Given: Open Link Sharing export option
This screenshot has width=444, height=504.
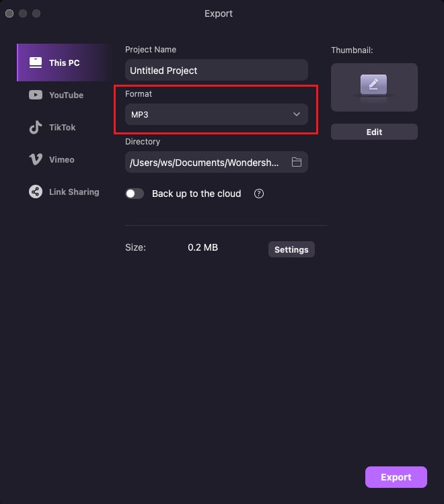Looking at the screenshot, I should [63, 192].
